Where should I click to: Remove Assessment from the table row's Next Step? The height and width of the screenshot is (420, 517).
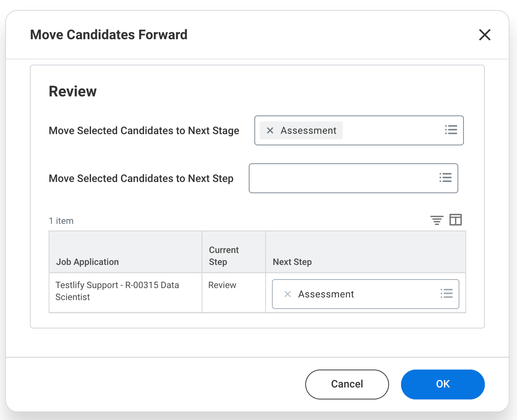[x=288, y=294]
